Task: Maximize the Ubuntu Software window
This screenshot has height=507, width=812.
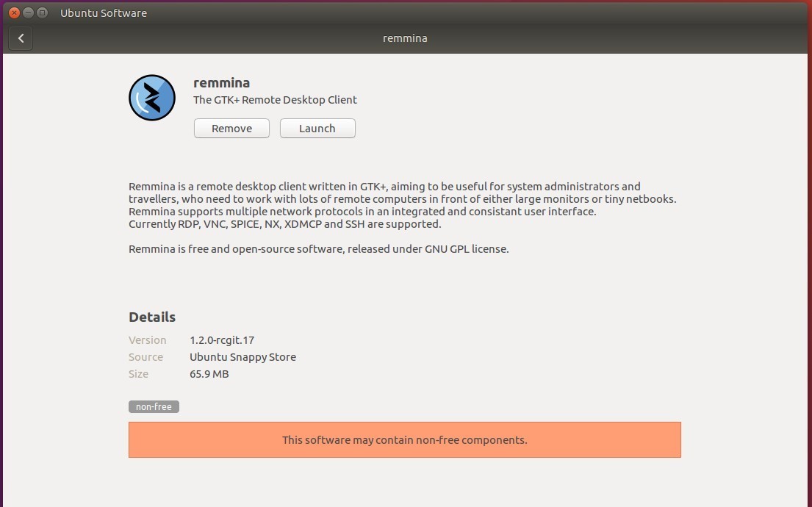Action: pyautogui.click(x=42, y=12)
